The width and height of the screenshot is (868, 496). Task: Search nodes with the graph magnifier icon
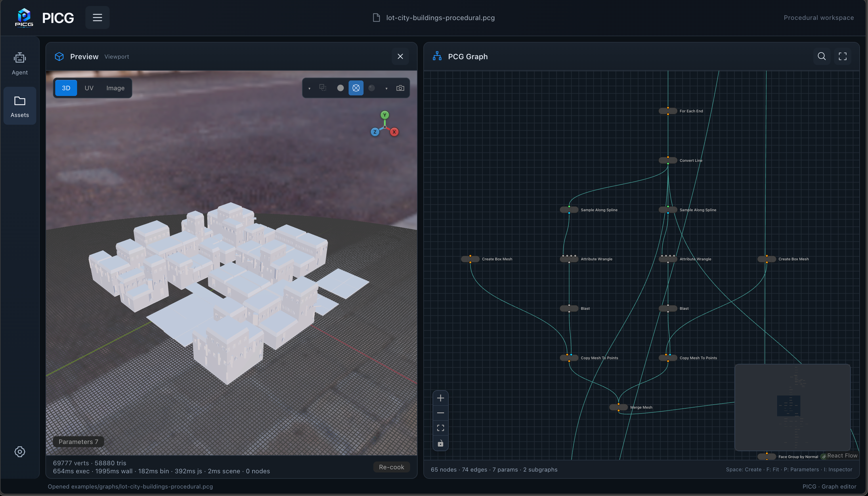(822, 57)
